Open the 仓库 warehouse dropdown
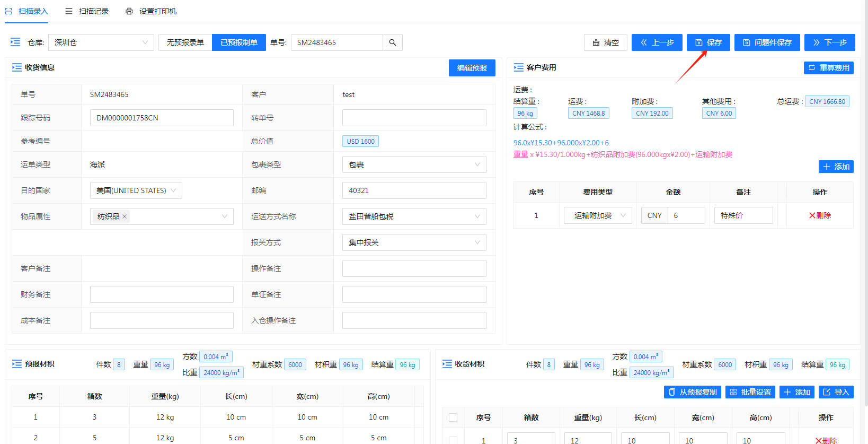Image resolution: width=868 pixels, height=444 pixels. (101, 42)
